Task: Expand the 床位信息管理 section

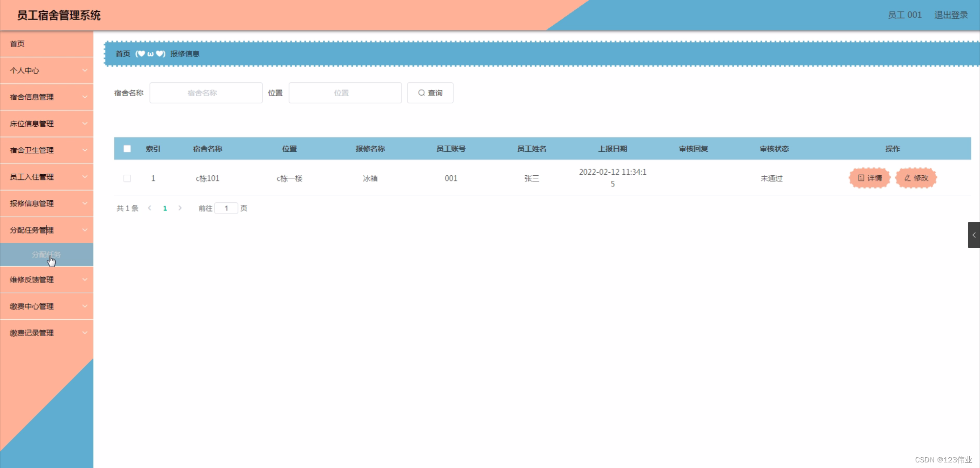Action: tap(46, 123)
